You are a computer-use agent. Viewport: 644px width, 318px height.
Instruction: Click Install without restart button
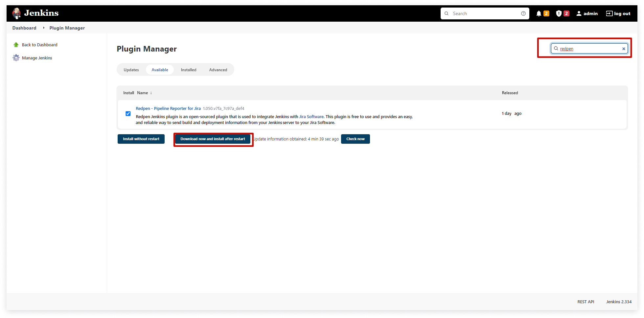click(141, 139)
